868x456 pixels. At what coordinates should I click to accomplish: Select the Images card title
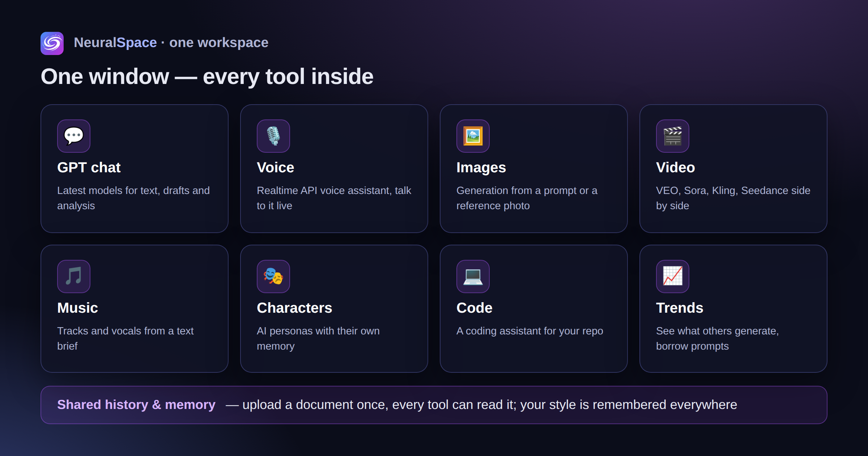[481, 168]
